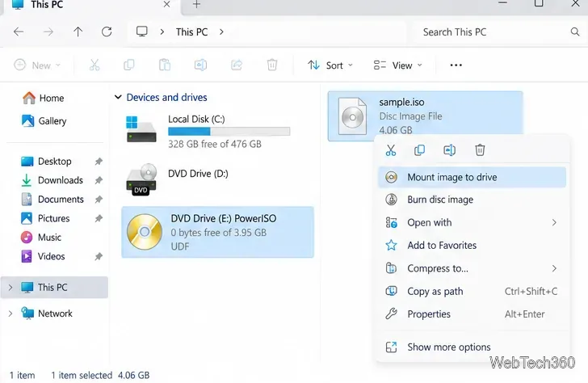Open the View dropdown menu
Viewport: 588px width, 383px height.
click(398, 65)
